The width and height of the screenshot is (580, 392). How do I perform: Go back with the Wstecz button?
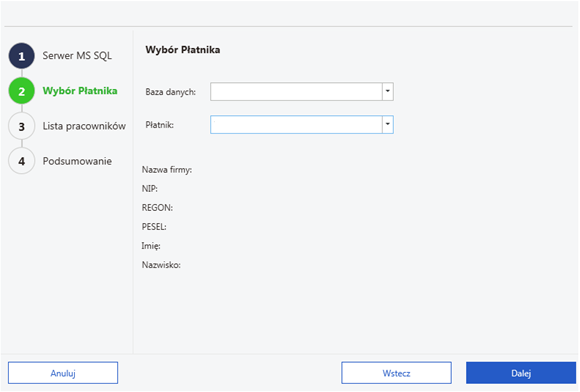[x=397, y=373]
